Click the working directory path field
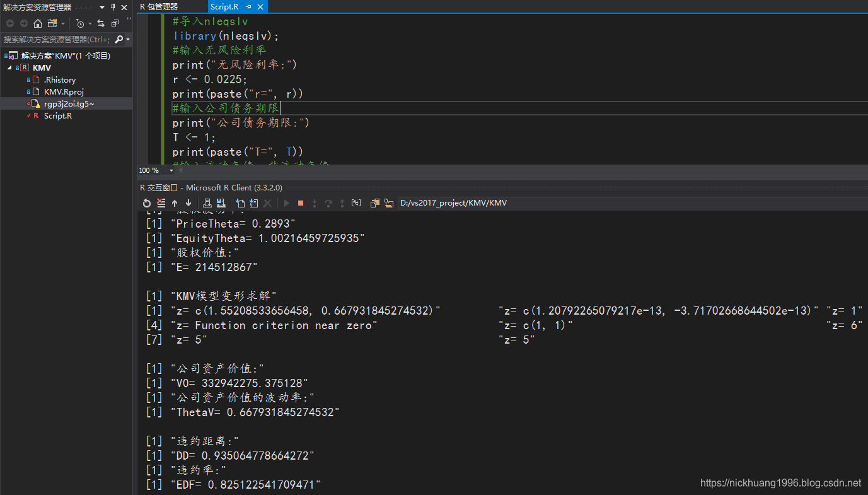 [x=632, y=203]
